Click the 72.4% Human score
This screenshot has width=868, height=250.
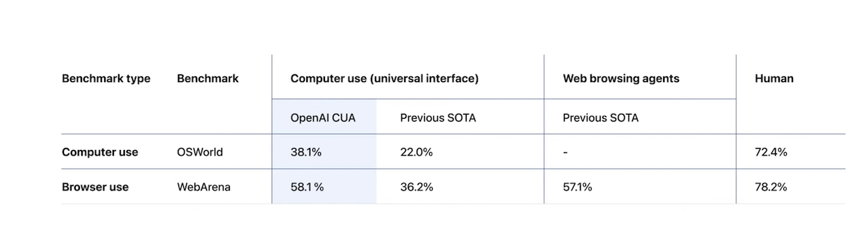click(771, 152)
